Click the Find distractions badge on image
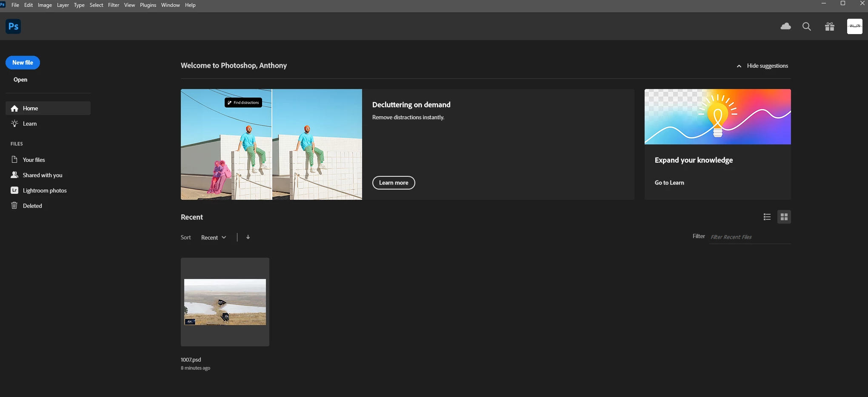The width and height of the screenshot is (868, 397). click(243, 103)
